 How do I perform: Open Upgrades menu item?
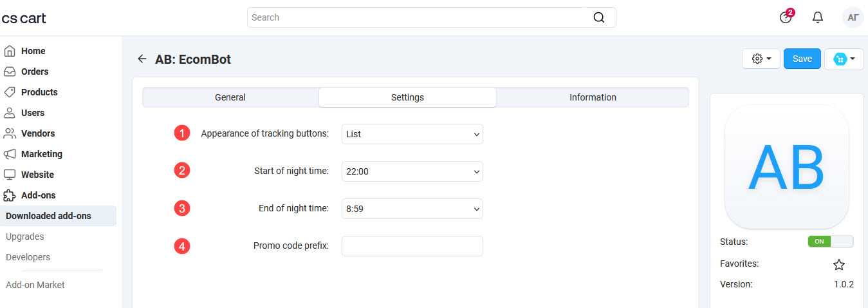pyautogui.click(x=25, y=236)
